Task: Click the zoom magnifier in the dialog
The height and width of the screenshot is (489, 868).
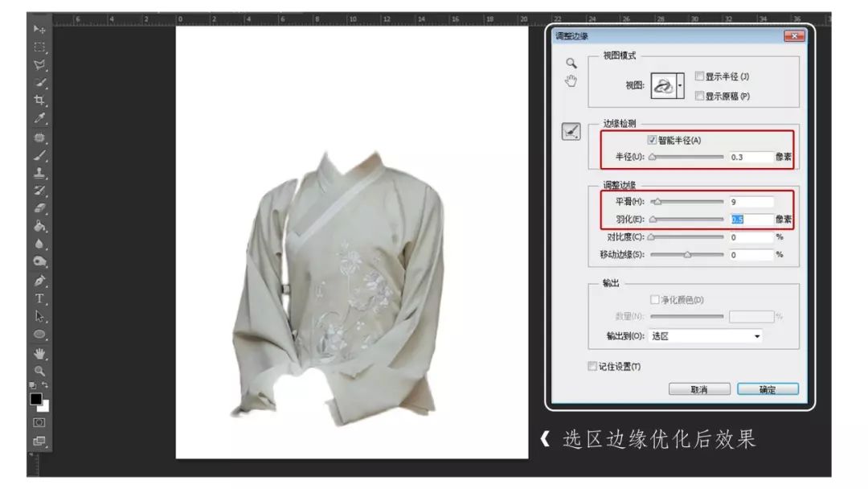Action: 571,63
